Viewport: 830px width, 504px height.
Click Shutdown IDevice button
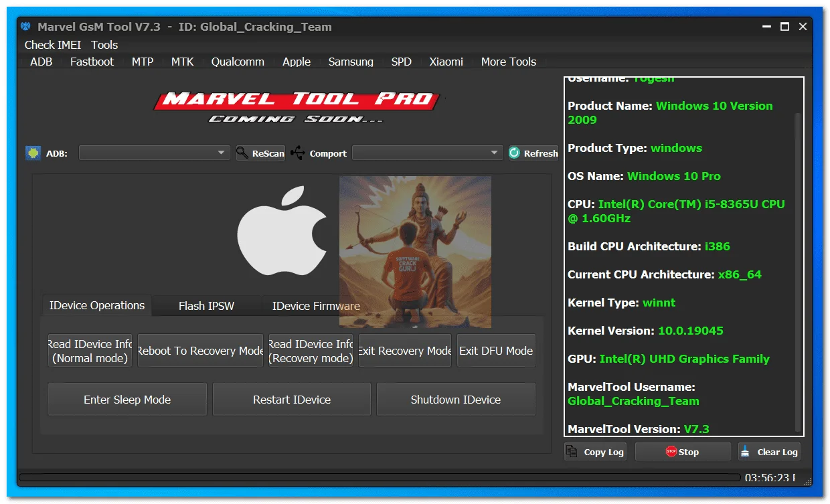pyautogui.click(x=456, y=400)
